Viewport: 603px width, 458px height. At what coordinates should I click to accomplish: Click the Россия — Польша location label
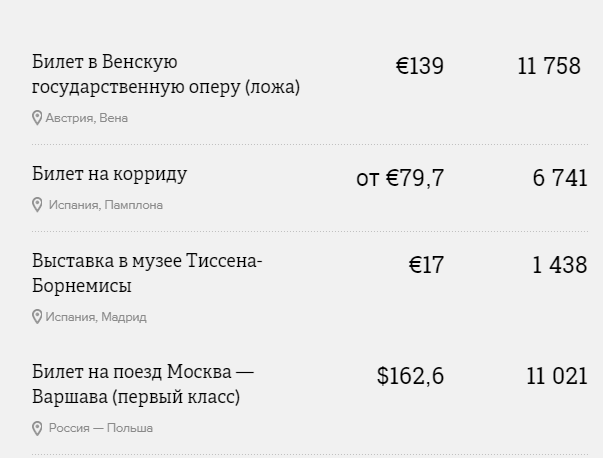(101, 428)
